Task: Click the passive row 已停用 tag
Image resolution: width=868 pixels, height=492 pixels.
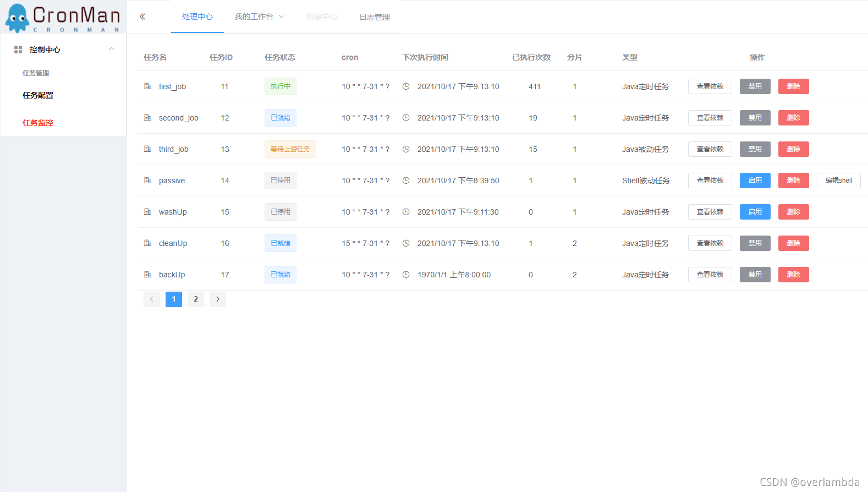Action: [x=281, y=181]
